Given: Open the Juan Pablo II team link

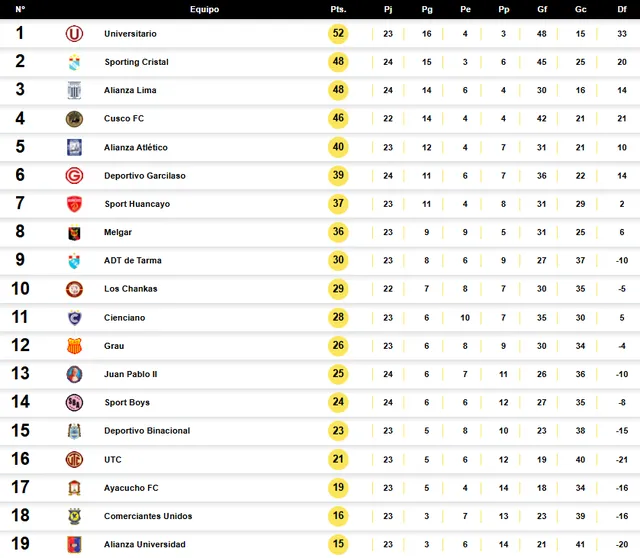Looking at the screenshot, I should click(131, 374).
